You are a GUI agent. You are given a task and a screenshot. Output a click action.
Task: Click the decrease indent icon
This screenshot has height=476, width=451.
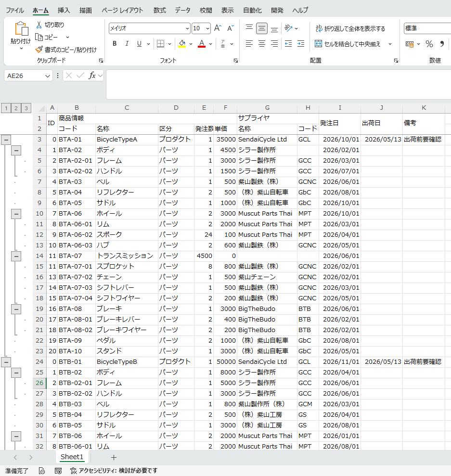pyautogui.click(x=288, y=44)
